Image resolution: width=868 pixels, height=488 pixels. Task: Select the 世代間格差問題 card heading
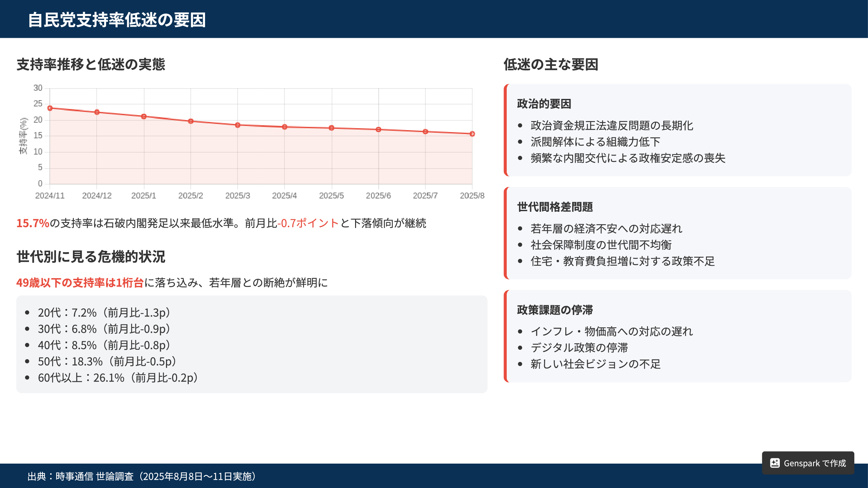[x=555, y=207]
